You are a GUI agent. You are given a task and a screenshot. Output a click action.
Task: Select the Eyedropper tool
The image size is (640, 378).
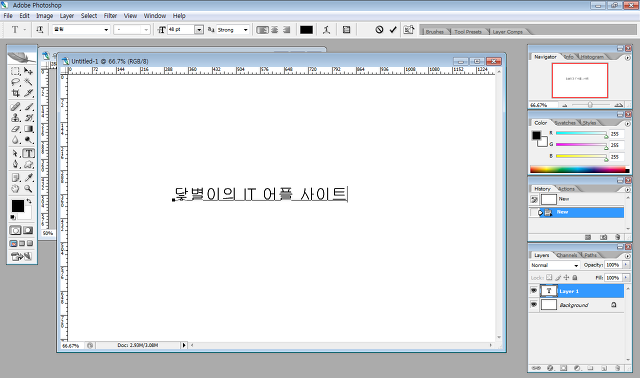[x=28, y=178]
